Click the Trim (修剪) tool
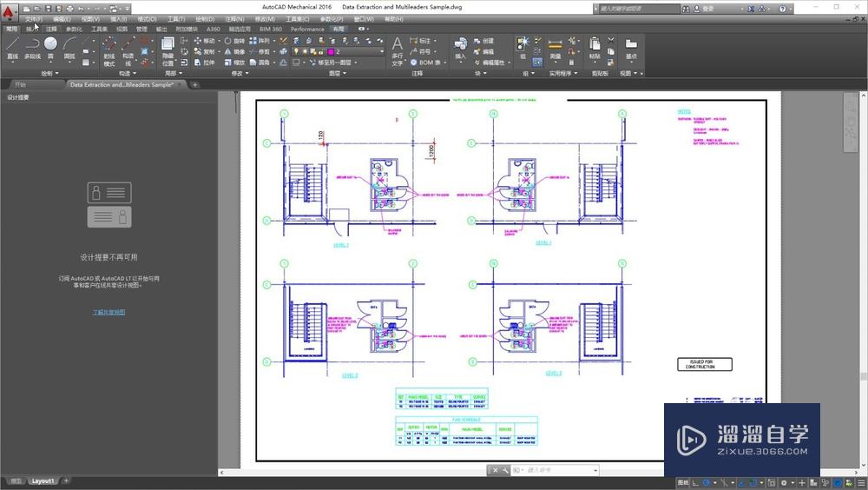Image resolution: width=868 pixels, height=490 pixels. (260, 51)
